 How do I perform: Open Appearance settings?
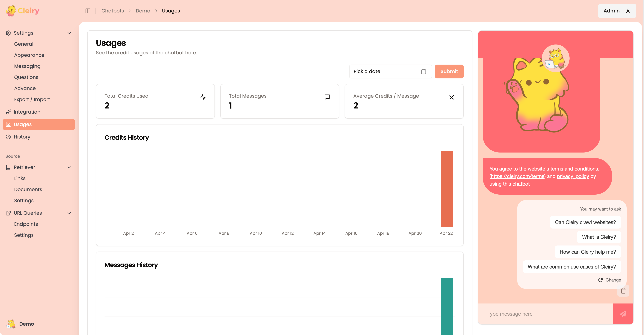pos(29,55)
